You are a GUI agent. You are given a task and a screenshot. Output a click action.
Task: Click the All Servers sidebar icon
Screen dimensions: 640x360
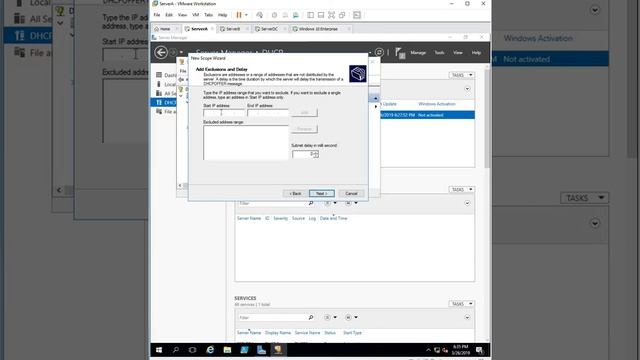point(159,93)
